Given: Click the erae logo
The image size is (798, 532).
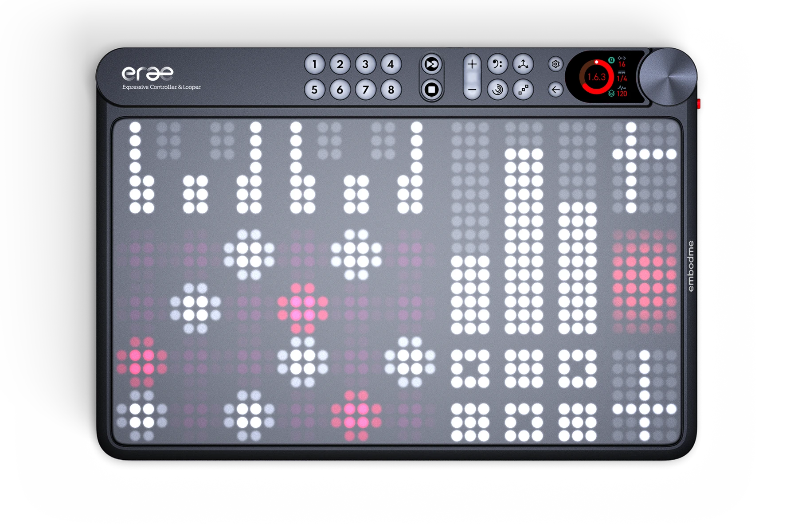Looking at the screenshot, I should tap(148, 73).
